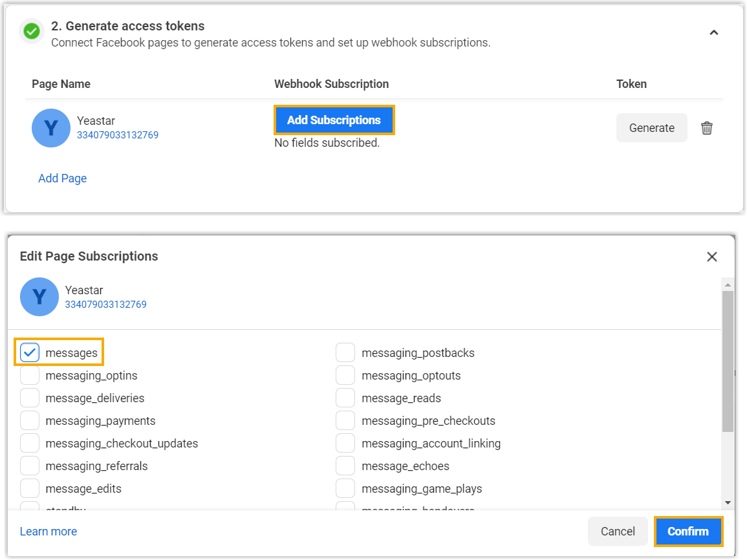747x560 pixels.
Task: Select the messaging_optins checkbox
Action: [30, 376]
